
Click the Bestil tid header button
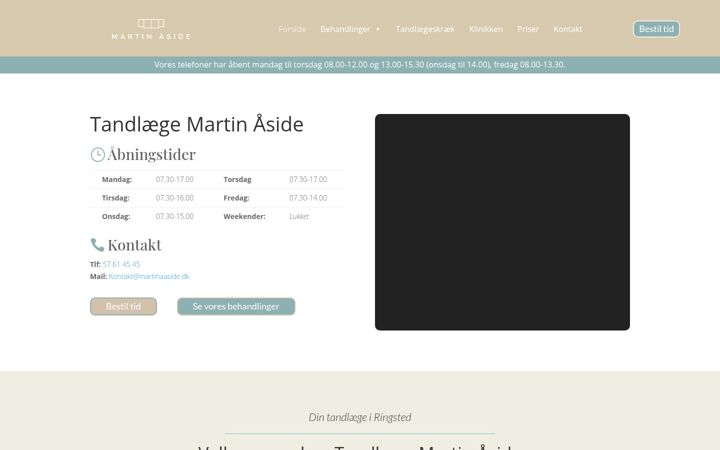[656, 29]
